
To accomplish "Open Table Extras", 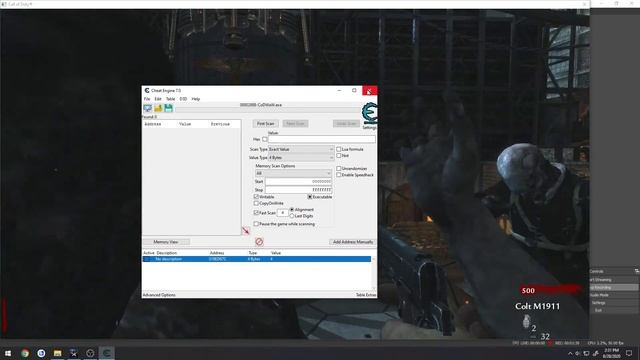I will (x=366, y=295).
